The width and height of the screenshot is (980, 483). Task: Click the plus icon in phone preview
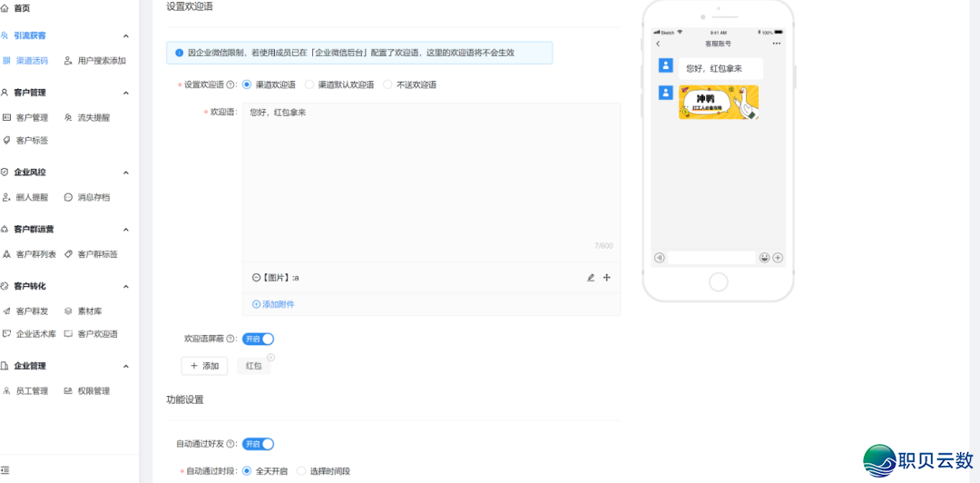pos(778,257)
